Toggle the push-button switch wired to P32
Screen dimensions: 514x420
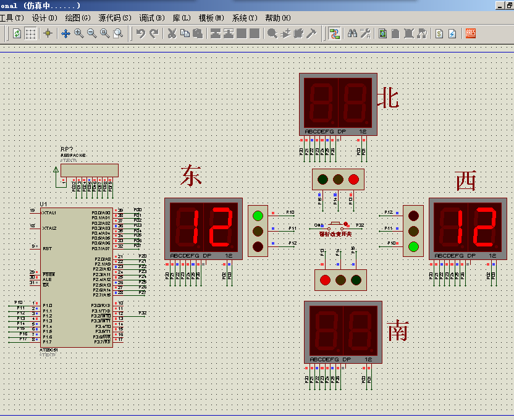point(335,225)
